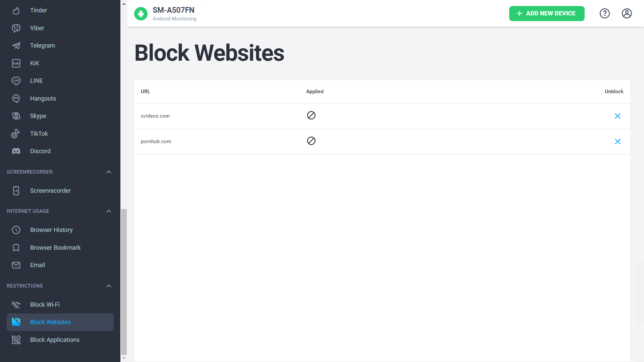This screenshot has width=644, height=362.
Task: Click the sidebar scrollbar up arrow
Action: [x=124, y=4]
